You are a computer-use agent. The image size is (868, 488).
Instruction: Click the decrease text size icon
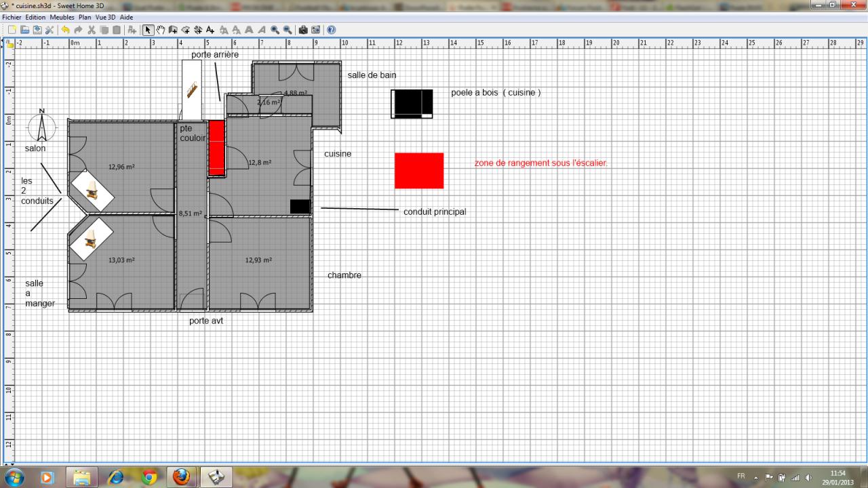237,30
